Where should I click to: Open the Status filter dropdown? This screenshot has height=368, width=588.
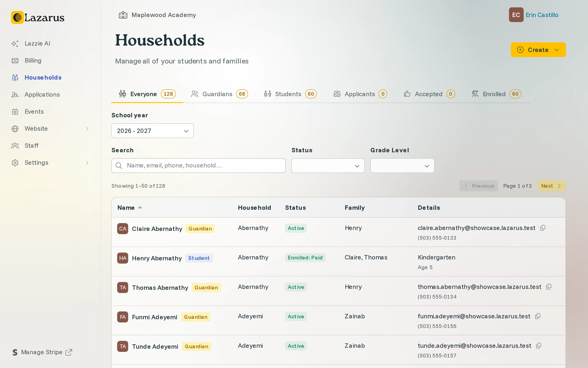[x=328, y=166]
